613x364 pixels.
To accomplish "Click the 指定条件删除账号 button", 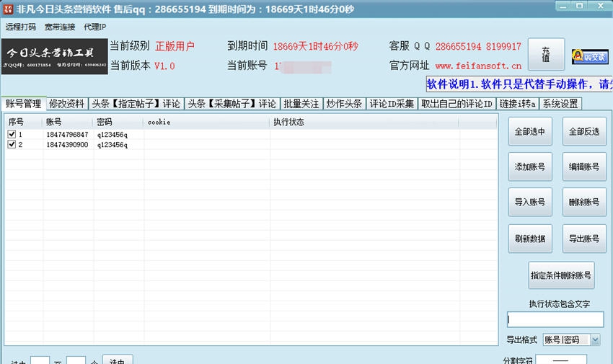I will click(561, 275).
